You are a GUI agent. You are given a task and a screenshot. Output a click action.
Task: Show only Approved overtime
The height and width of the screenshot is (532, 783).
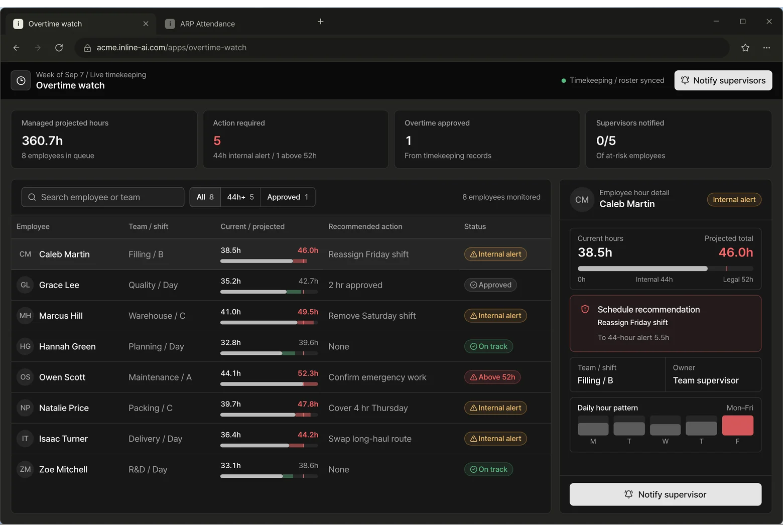pos(288,197)
